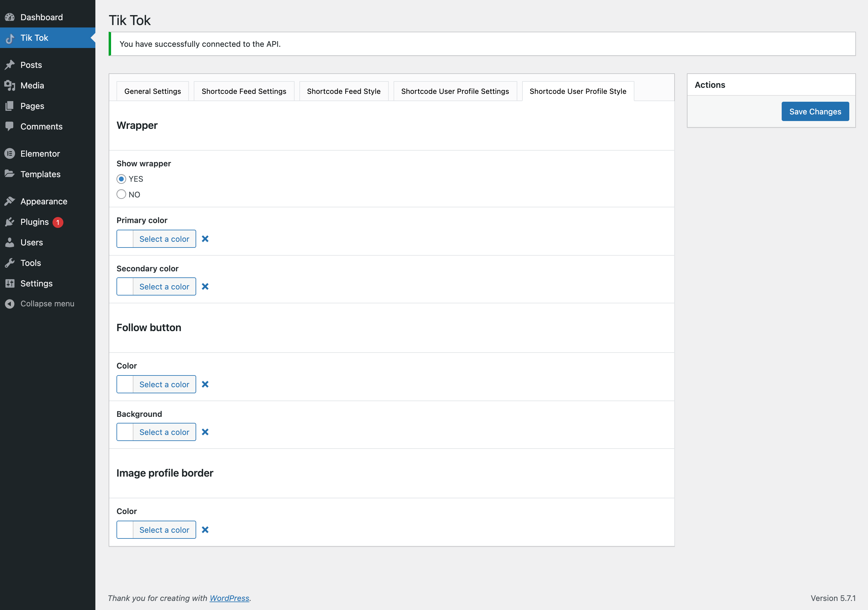This screenshot has width=868, height=610.
Task: Click the Comments bubble icon
Action: tap(10, 126)
